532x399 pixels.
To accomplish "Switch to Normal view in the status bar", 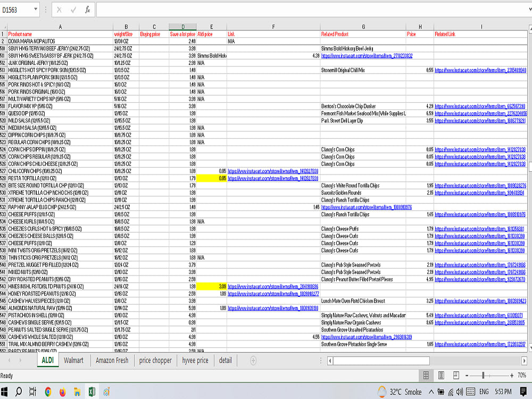I will pyautogui.click(x=426, y=375).
